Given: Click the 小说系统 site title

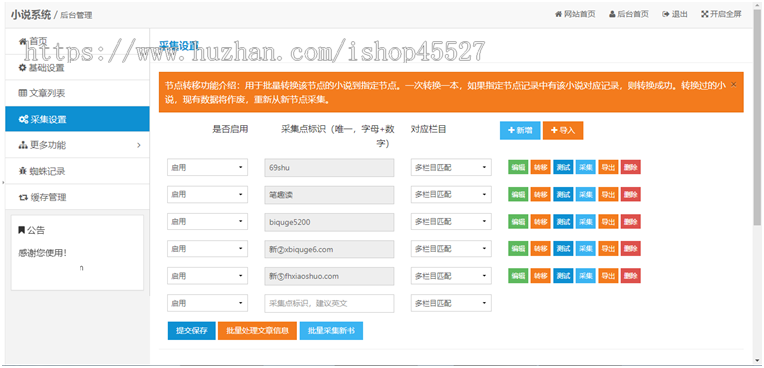Looking at the screenshot, I should pos(30,15).
